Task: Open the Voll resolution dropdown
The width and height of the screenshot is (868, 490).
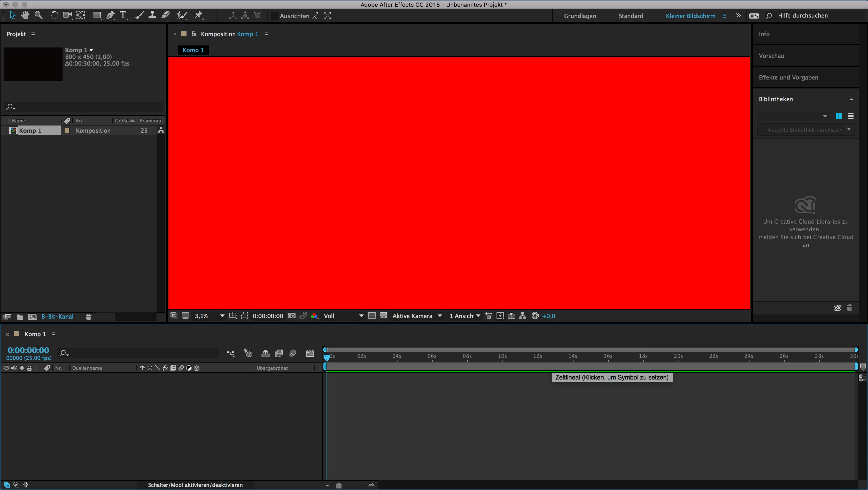Action: tap(361, 316)
